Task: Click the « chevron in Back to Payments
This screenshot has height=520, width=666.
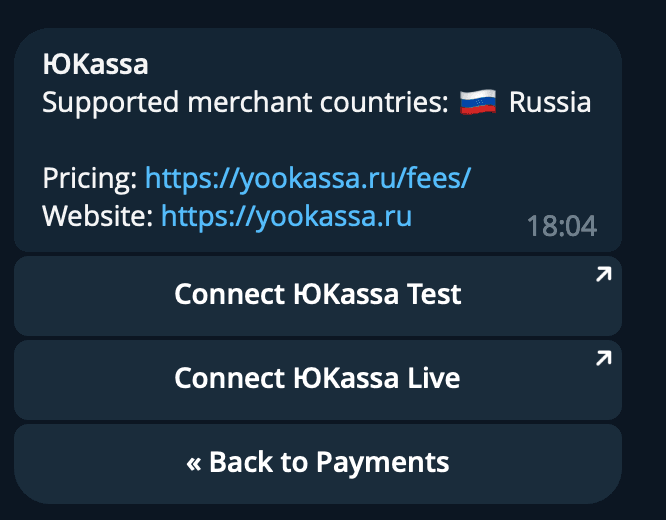Action: [193, 462]
